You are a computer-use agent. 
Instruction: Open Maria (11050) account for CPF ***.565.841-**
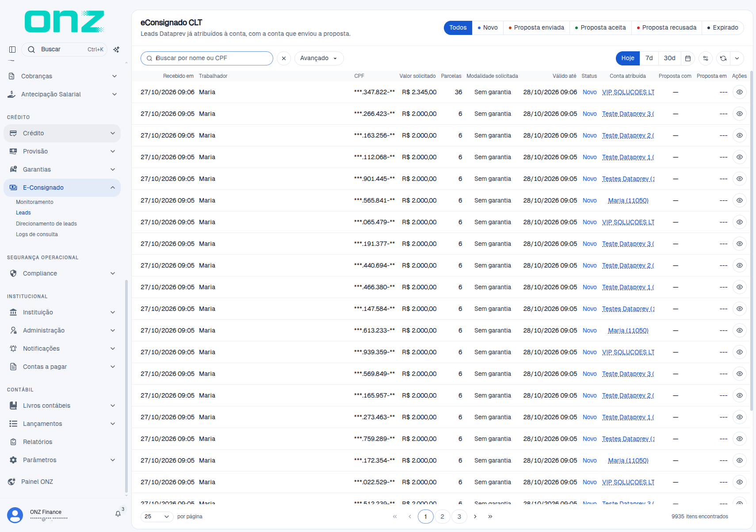point(628,200)
